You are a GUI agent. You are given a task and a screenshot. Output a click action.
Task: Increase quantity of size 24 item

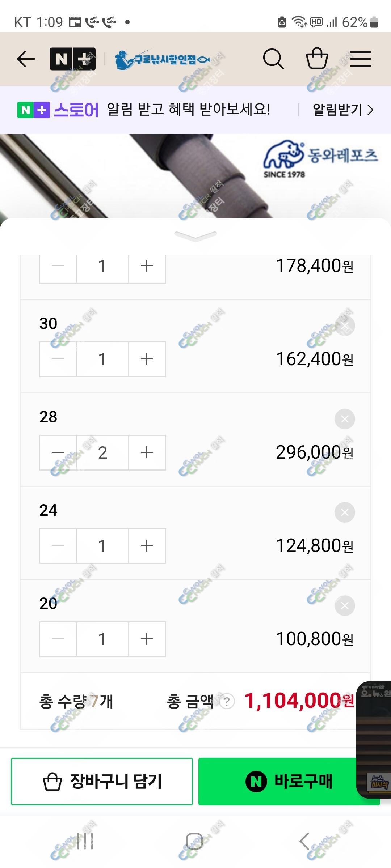(x=147, y=546)
